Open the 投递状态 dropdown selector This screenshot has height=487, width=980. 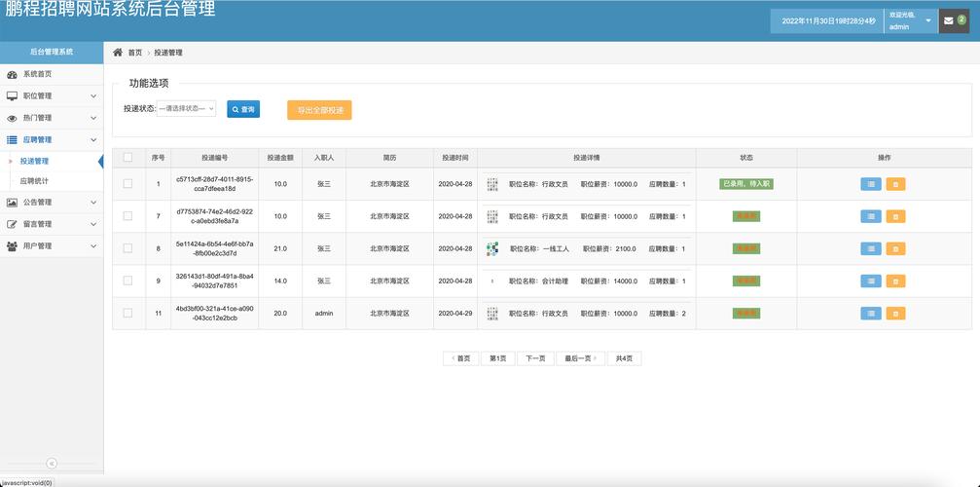[186, 109]
